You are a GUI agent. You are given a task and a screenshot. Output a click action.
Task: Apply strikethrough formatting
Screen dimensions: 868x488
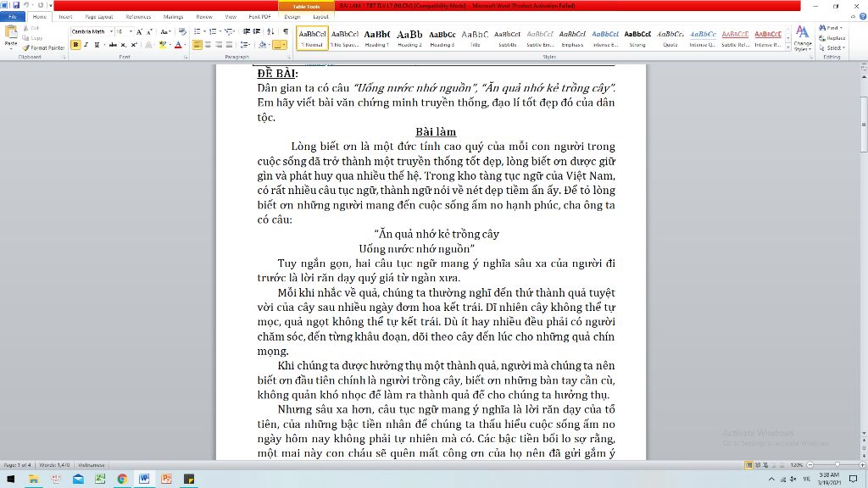(113, 45)
